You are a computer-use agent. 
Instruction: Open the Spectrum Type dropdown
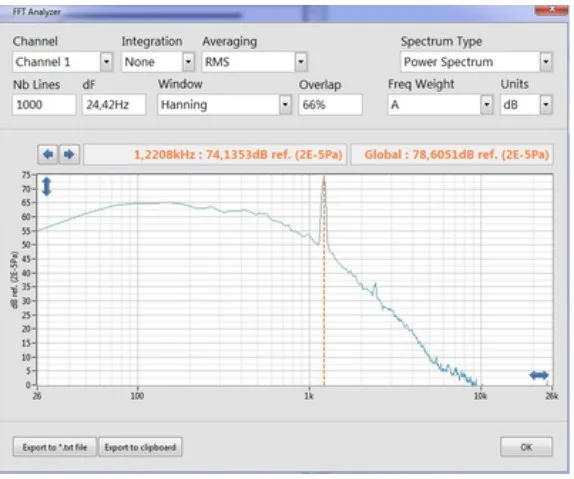click(x=546, y=62)
